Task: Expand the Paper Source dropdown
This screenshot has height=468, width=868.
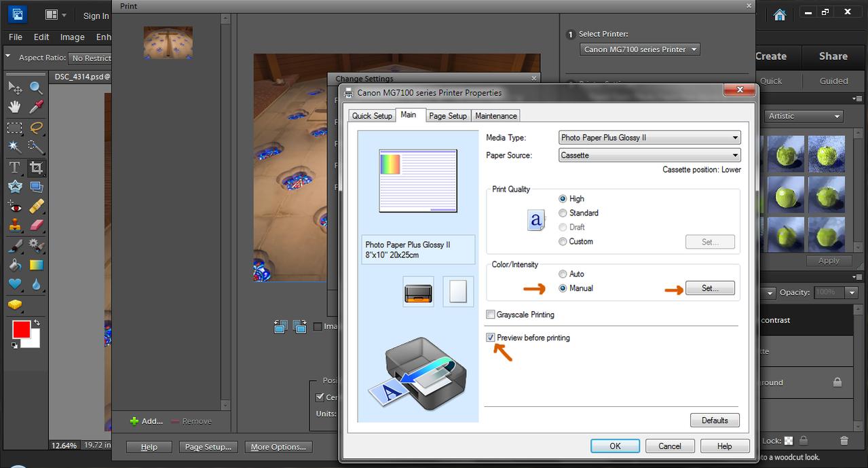Action: (x=649, y=156)
